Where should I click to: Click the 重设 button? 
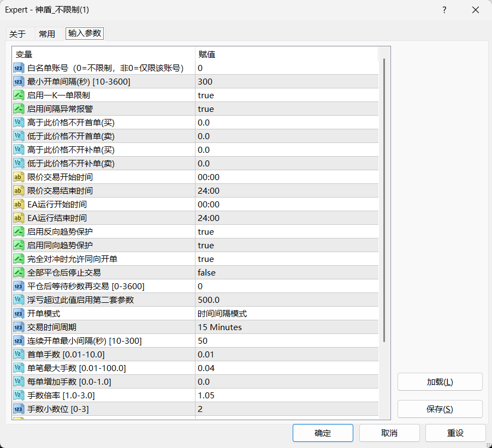(x=455, y=433)
